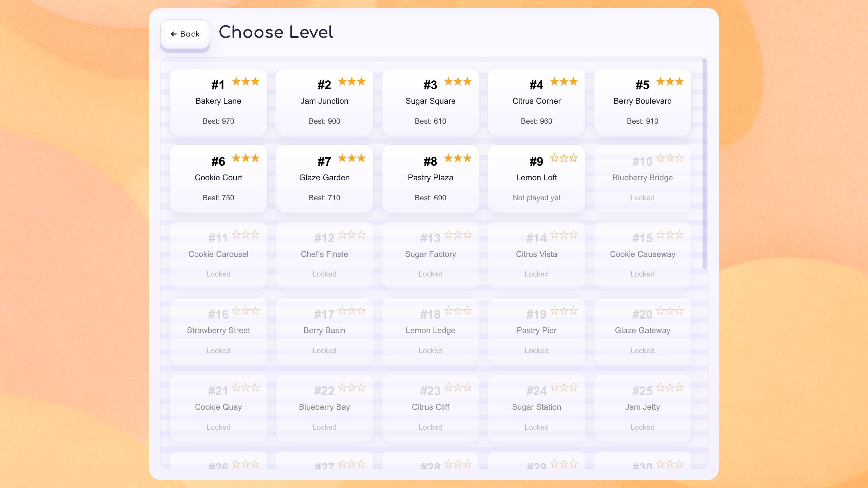Screen dimensions: 868x488
Task: Select the locked Blueberry Bridge level
Action: point(642,178)
